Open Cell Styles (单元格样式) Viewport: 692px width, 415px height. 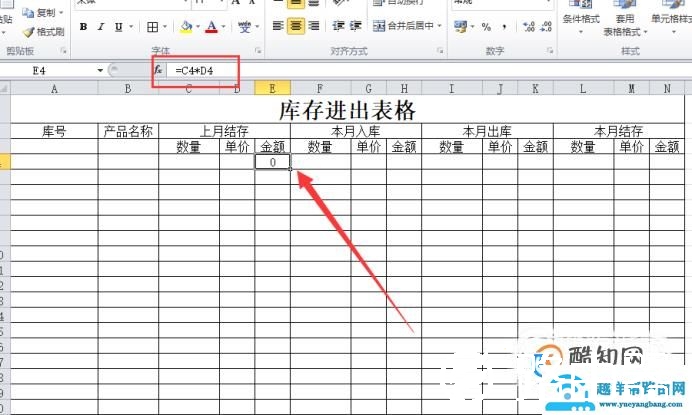pos(672,18)
